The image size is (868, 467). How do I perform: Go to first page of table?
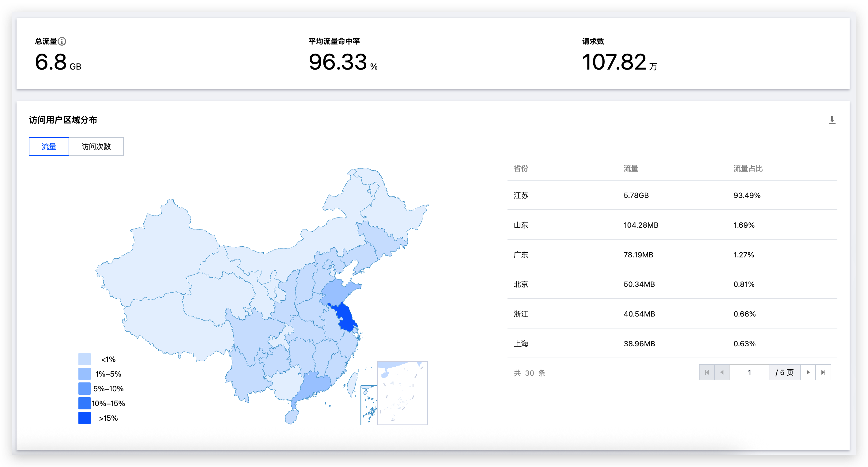tap(707, 372)
